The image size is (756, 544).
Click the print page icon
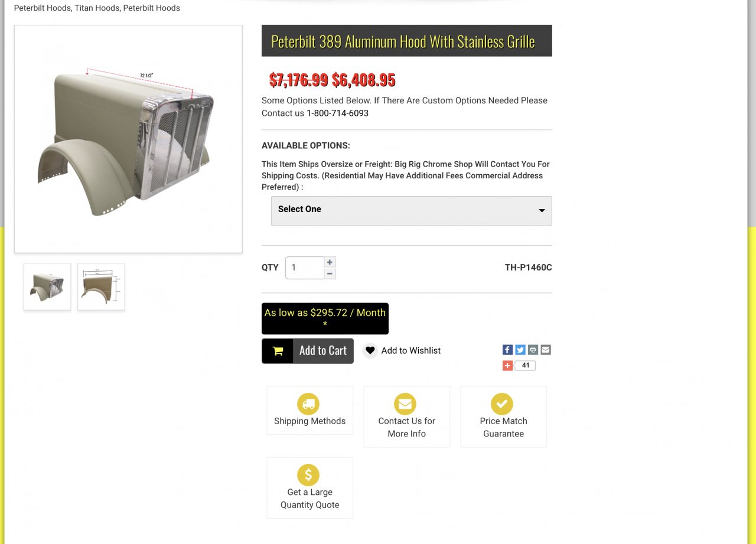pyautogui.click(x=533, y=350)
